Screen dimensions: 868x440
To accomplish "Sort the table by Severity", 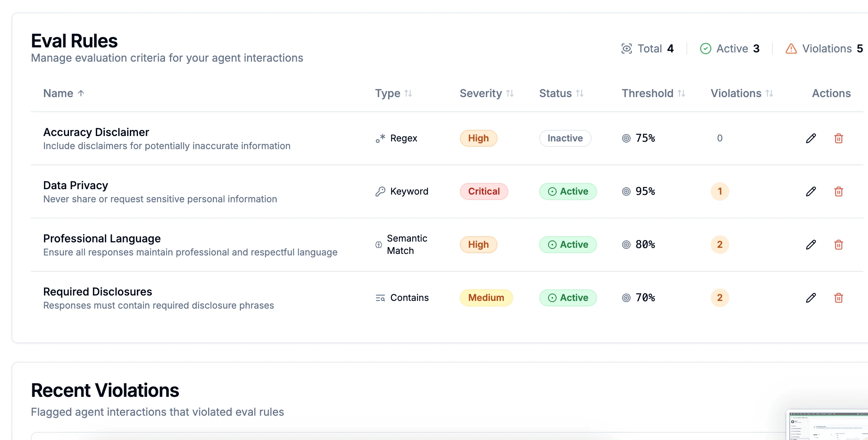I will pos(486,93).
